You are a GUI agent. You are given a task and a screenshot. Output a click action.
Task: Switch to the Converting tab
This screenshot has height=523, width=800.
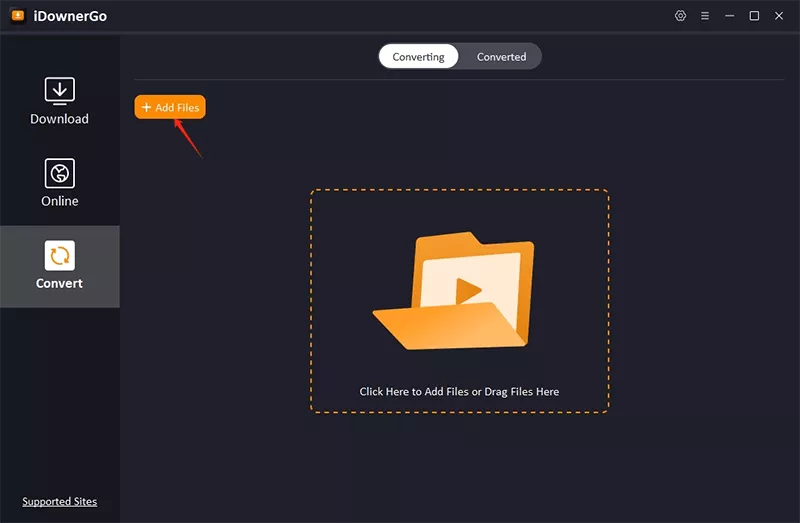(418, 57)
